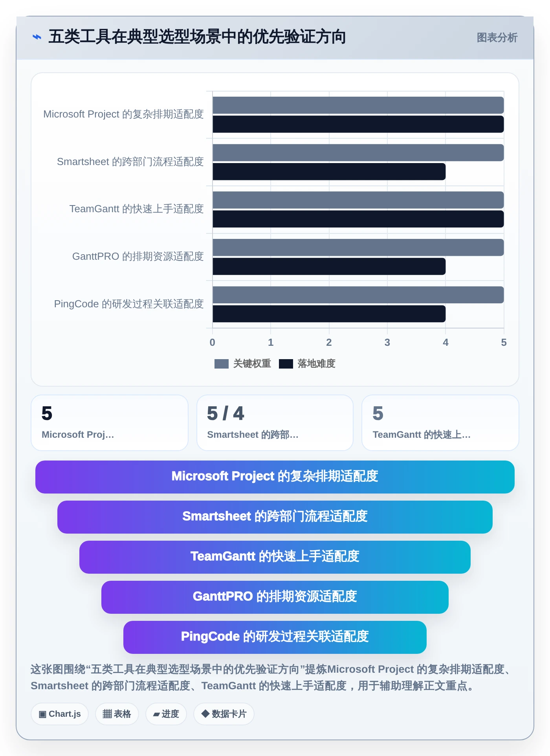Image resolution: width=550 pixels, height=756 pixels.
Task: Click the 数据卡片 chip diamond icon
Action: click(205, 714)
